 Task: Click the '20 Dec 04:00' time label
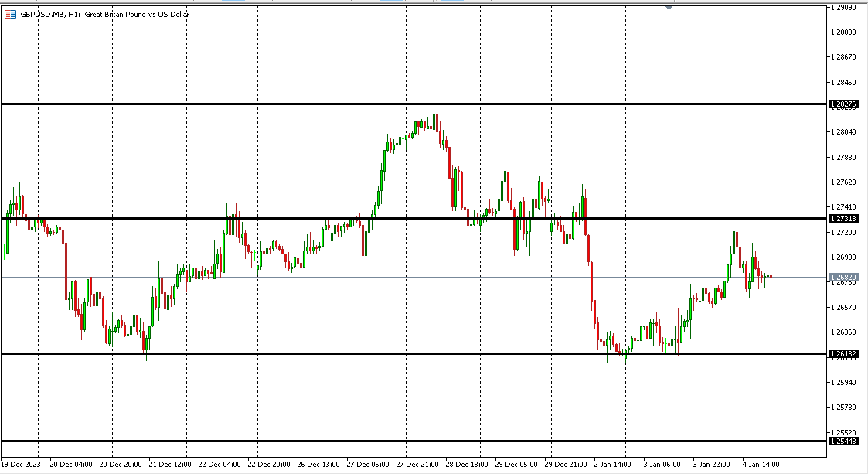pos(71,465)
